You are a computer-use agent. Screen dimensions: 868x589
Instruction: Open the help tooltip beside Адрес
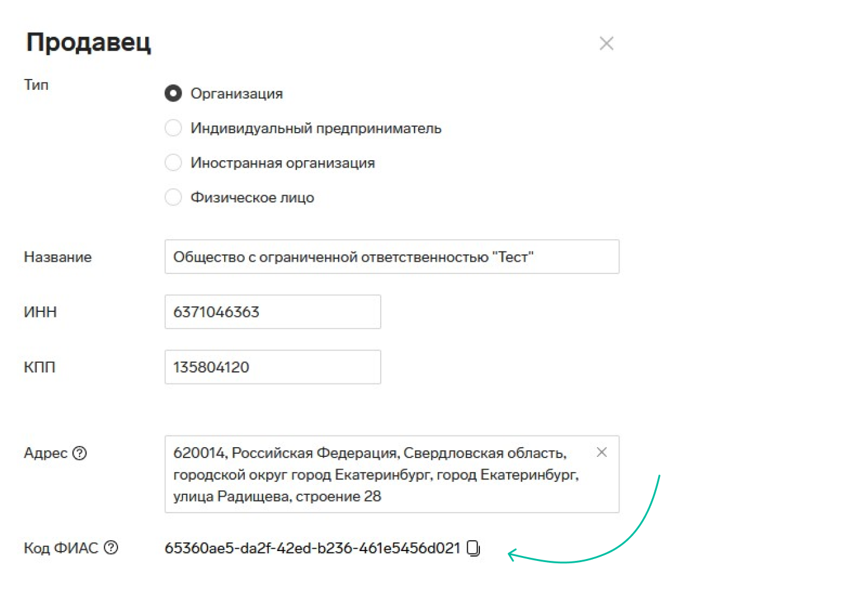tap(80, 453)
